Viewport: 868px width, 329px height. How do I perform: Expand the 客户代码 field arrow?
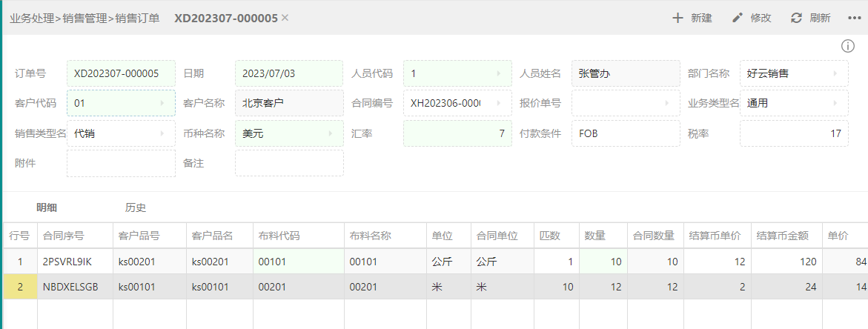point(162,103)
